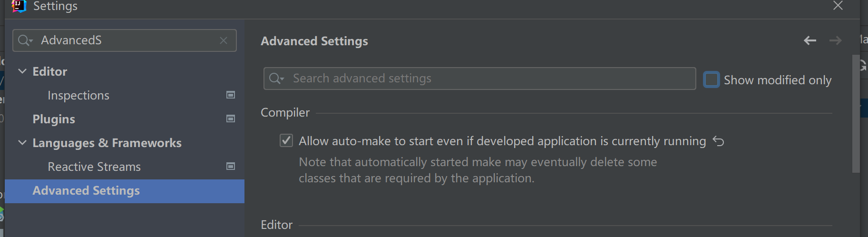
Task: Click project-level icon next to Plugins
Action: click(x=231, y=119)
